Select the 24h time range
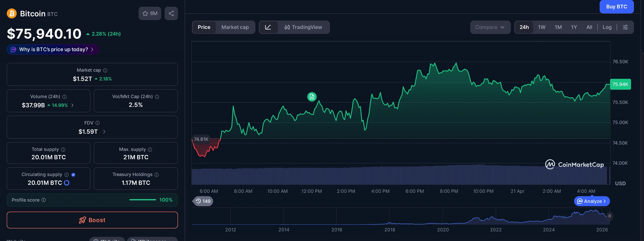Viewport: 644px width, 241px height. (x=524, y=27)
